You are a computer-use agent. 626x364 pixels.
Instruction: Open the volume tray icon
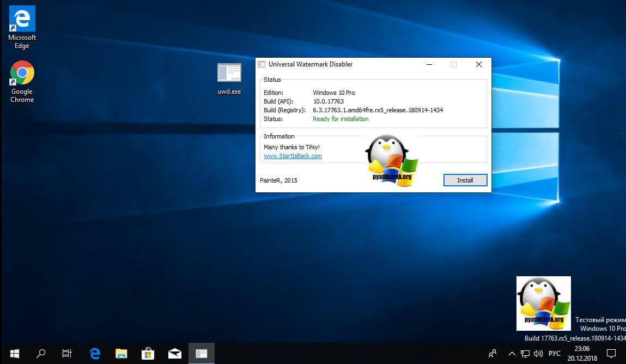pyautogui.click(x=538, y=354)
